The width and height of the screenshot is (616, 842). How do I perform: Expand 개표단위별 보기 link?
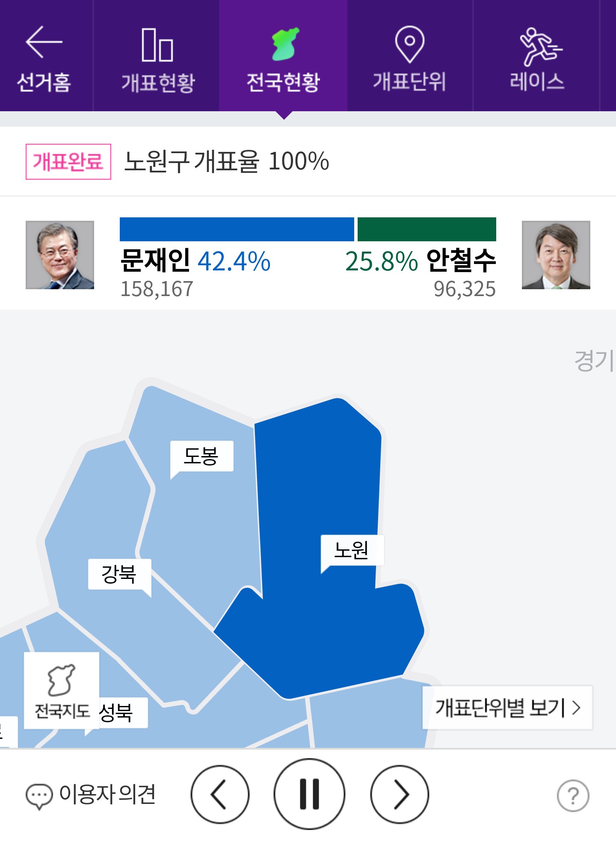click(x=507, y=708)
